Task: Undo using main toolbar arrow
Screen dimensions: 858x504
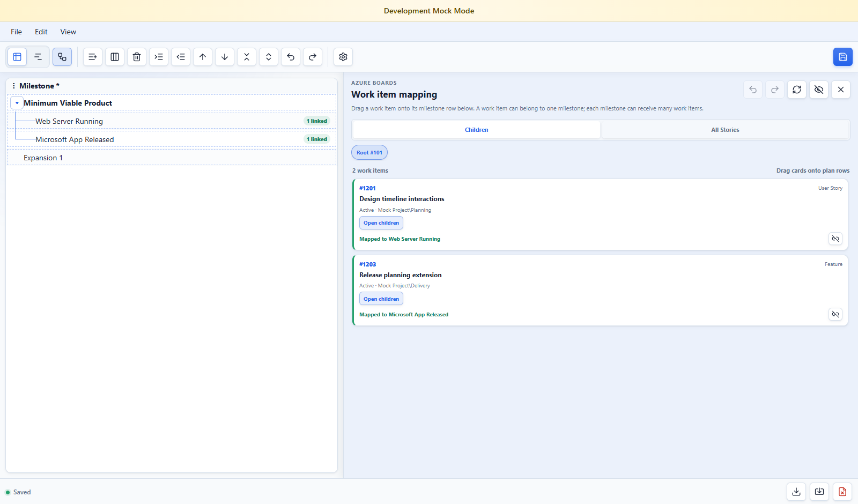Action: (x=291, y=57)
